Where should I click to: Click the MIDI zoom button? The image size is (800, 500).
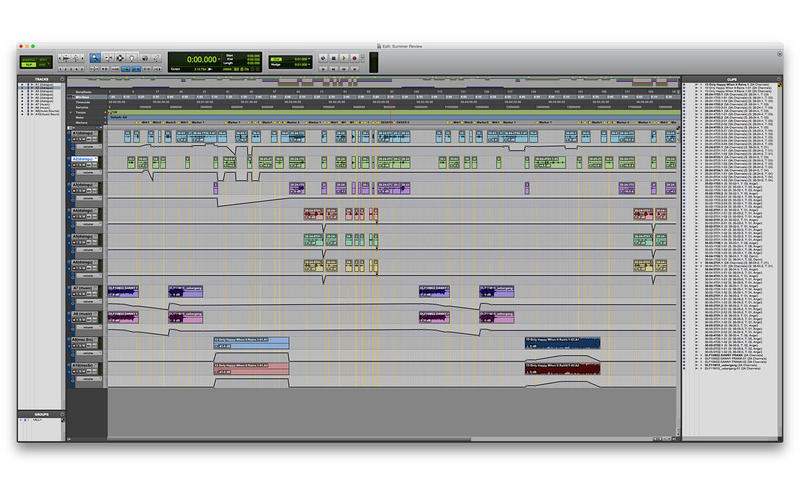[76, 58]
